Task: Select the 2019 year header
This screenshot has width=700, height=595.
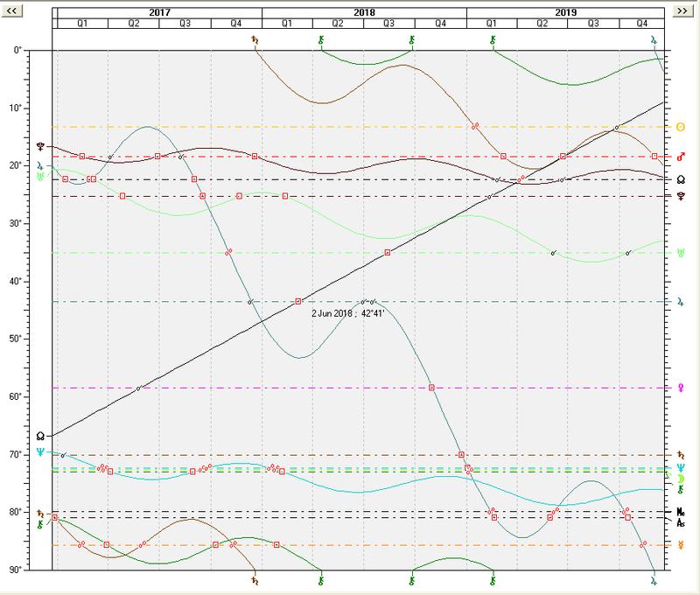Action: pos(565,12)
